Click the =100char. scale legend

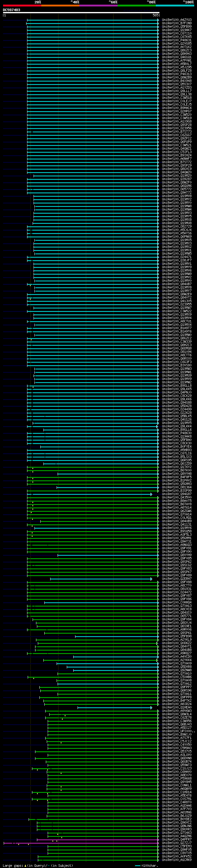(146, 865)
